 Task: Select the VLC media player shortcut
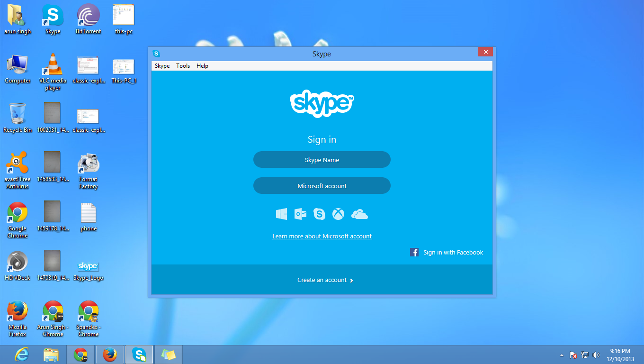click(x=53, y=73)
